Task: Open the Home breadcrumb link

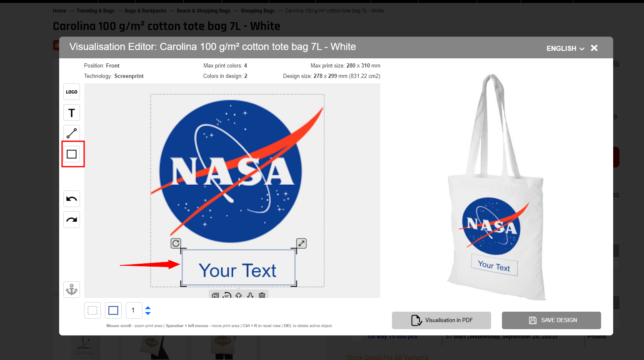Action: tap(60, 11)
